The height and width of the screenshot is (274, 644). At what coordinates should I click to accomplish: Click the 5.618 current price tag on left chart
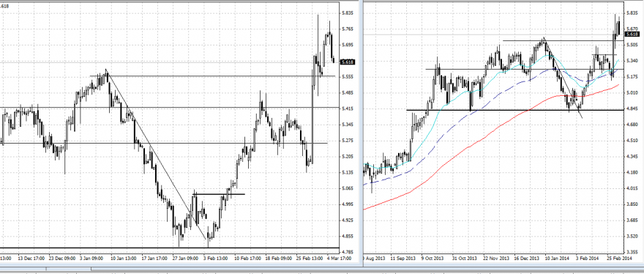click(x=348, y=62)
